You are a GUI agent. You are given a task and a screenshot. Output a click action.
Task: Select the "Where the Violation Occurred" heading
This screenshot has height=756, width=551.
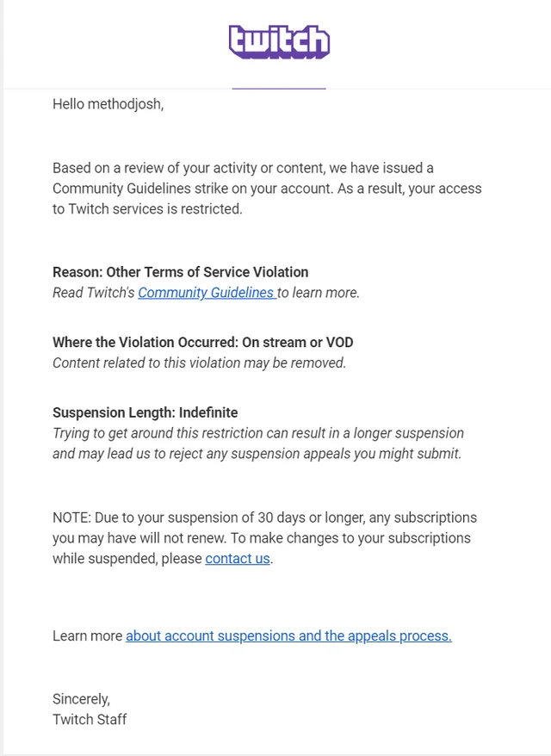tap(204, 343)
